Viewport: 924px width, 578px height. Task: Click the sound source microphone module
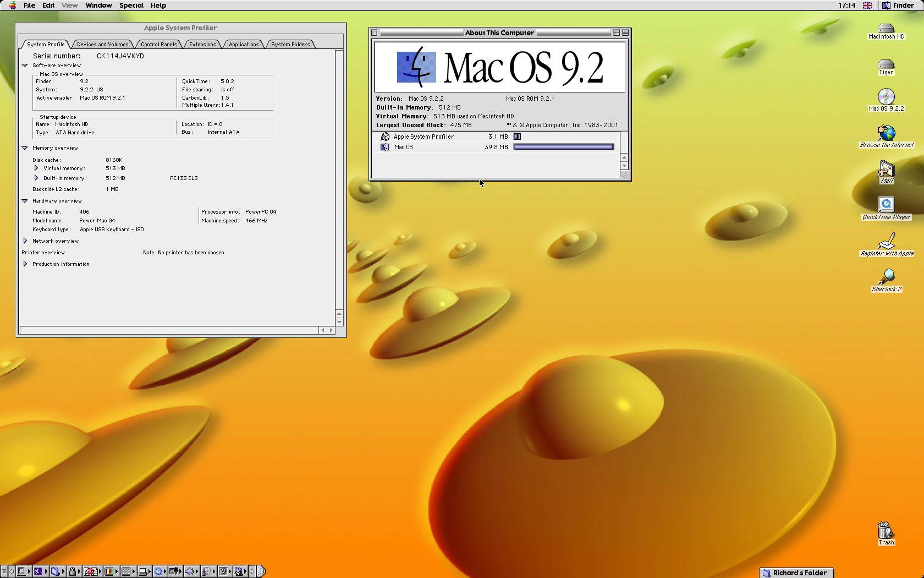click(208, 571)
